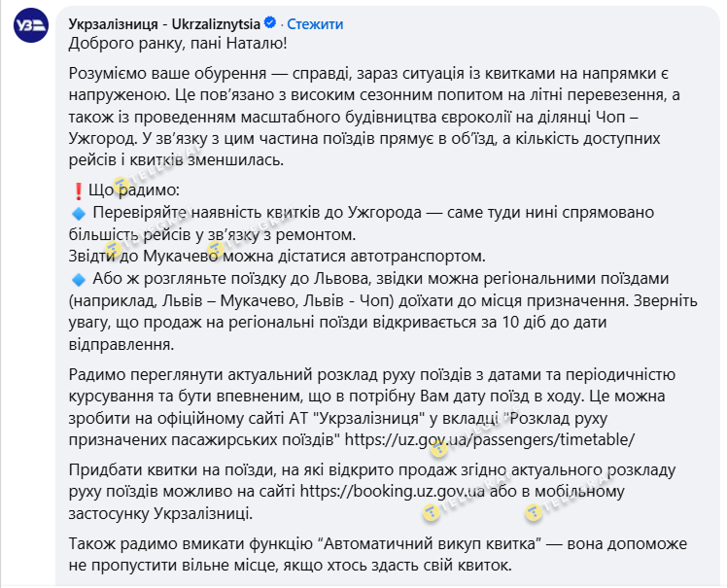Image resolution: width=727 pixels, height=588 pixels.
Task: Click the greeting Доброго ранку, пані Наталю
Action: point(180,44)
